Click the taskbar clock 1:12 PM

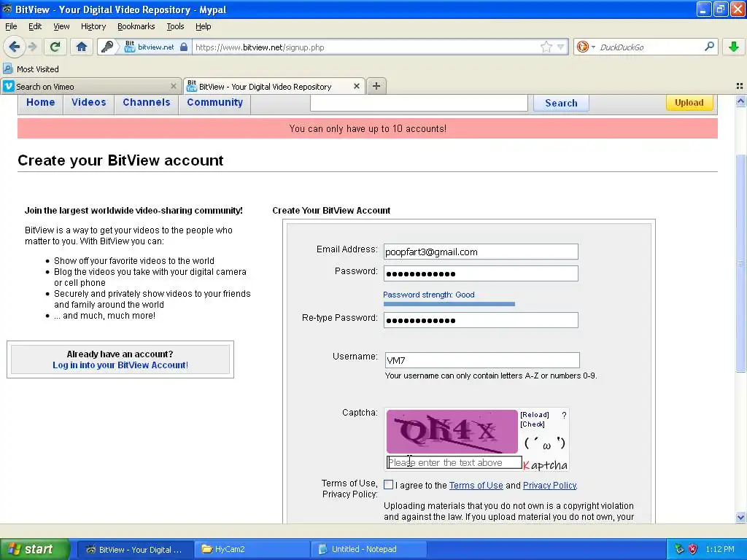tap(720, 549)
